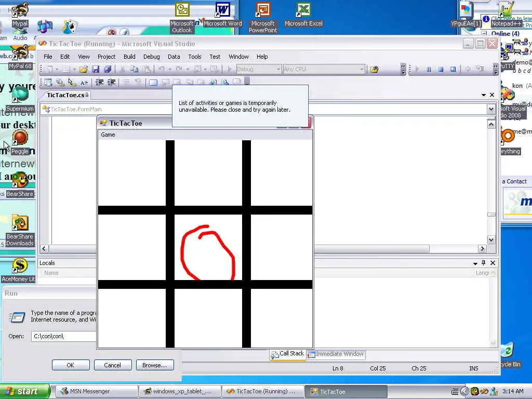Click the BearShare Downloads folder icon

[x=20, y=231]
